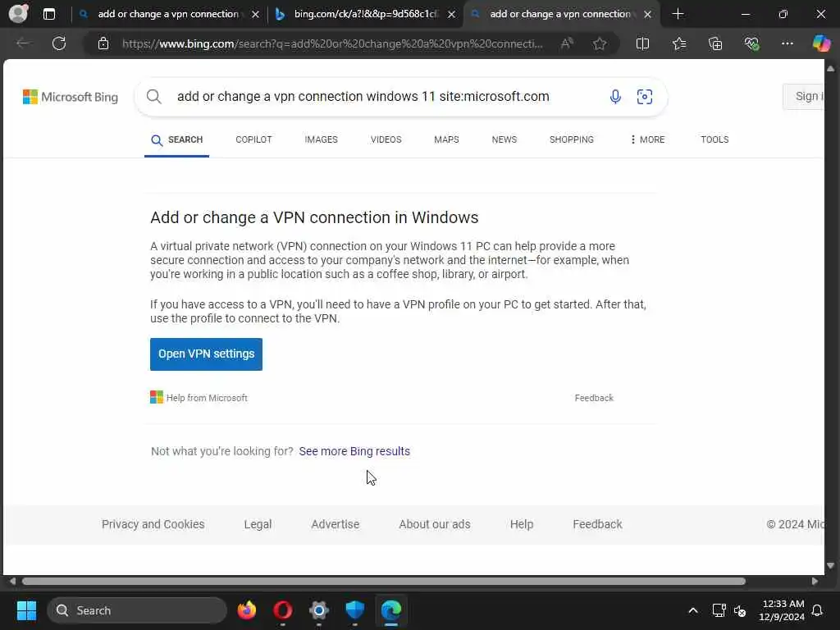Open the notifications bell icon
Screen dimensions: 840x630
tap(818, 610)
